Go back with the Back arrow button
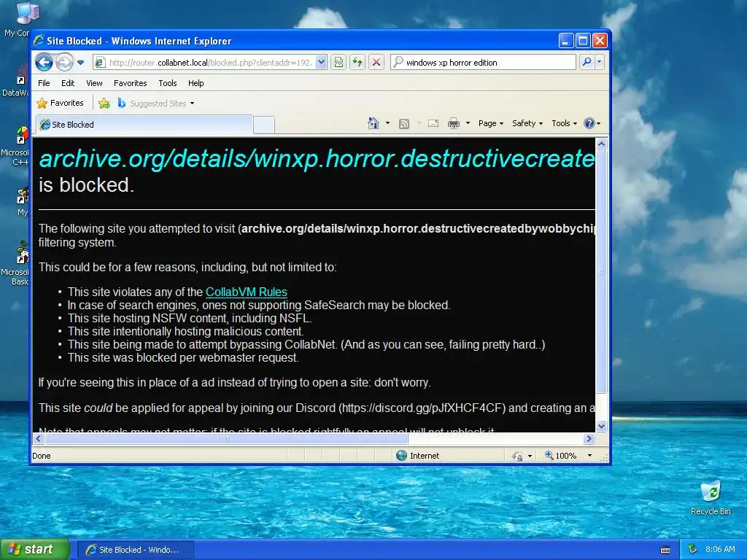 (44, 63)
